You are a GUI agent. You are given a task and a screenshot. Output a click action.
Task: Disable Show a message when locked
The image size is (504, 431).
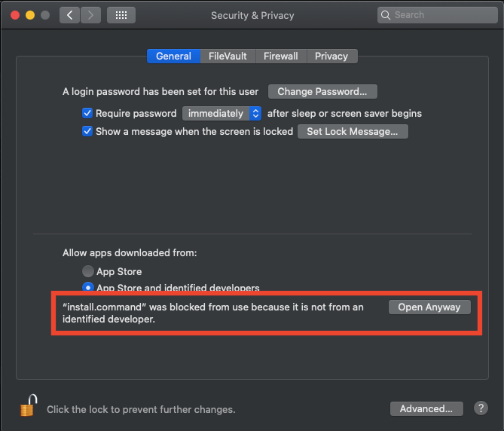87,131
